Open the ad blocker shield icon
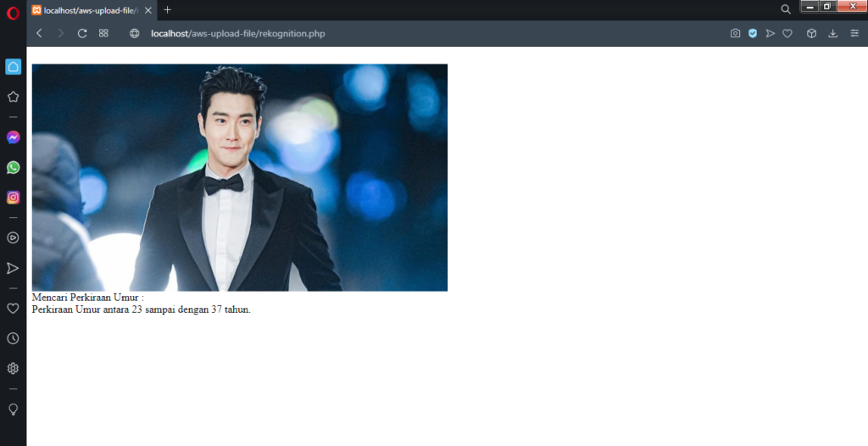This screenshot has height=446, width=868. (x=753, y=33)
